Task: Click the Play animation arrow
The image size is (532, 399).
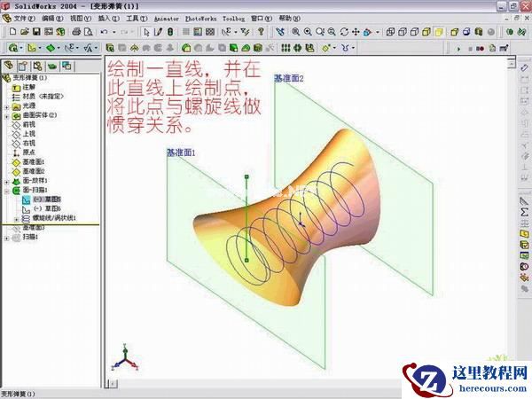Action: point(458,49)
